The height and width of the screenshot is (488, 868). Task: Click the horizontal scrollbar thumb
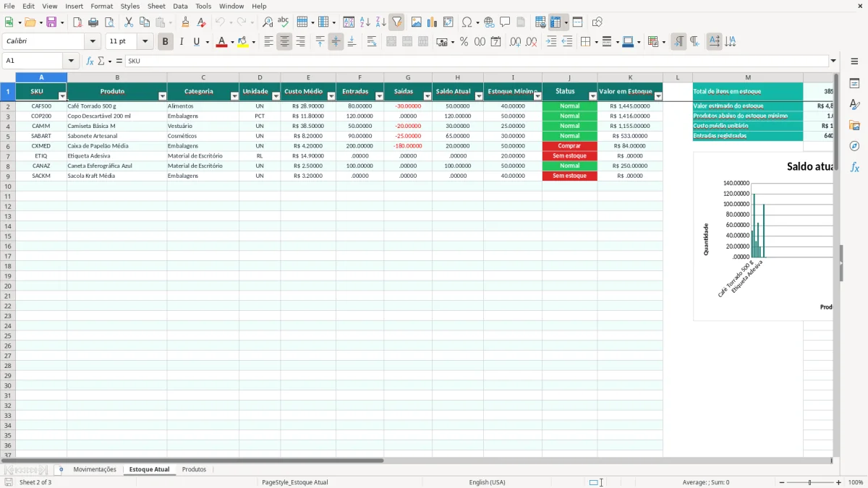pyautogui.click(x=192, y=461)
